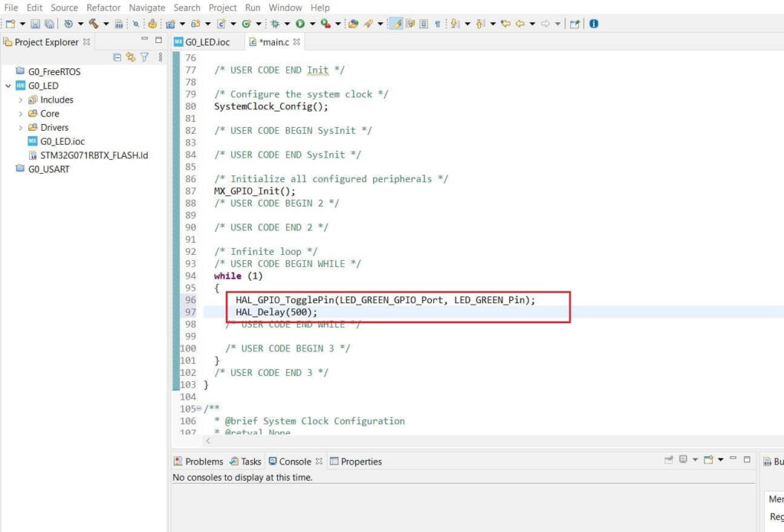Open the Run button dropdown arrow
The height and width of the screenshot is (532, 784).
click(x=312, y=23)
